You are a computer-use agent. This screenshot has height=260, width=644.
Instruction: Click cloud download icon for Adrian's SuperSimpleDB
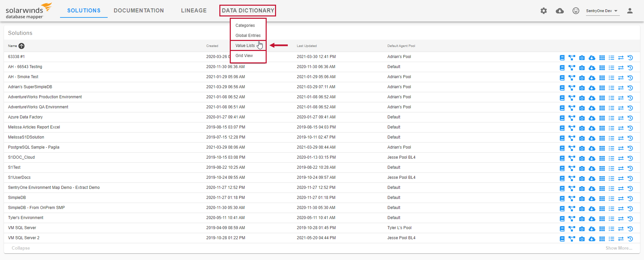coord(592,88)
